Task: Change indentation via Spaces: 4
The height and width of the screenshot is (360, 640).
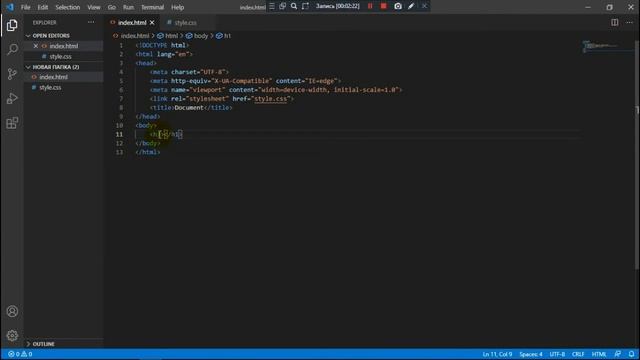Action: click(531, 354)
